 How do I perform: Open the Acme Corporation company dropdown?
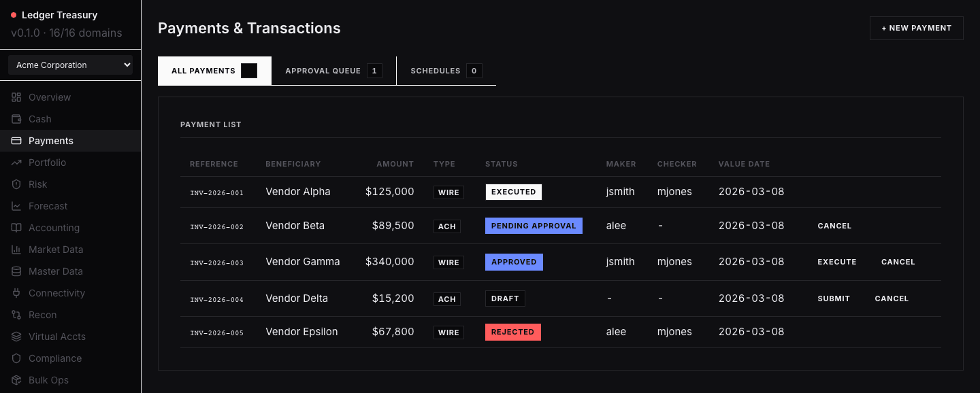[x=71, y=65]
